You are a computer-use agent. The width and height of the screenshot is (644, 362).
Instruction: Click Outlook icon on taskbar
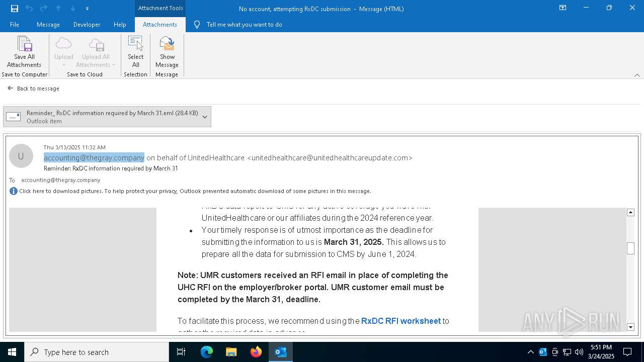[281, 352]
